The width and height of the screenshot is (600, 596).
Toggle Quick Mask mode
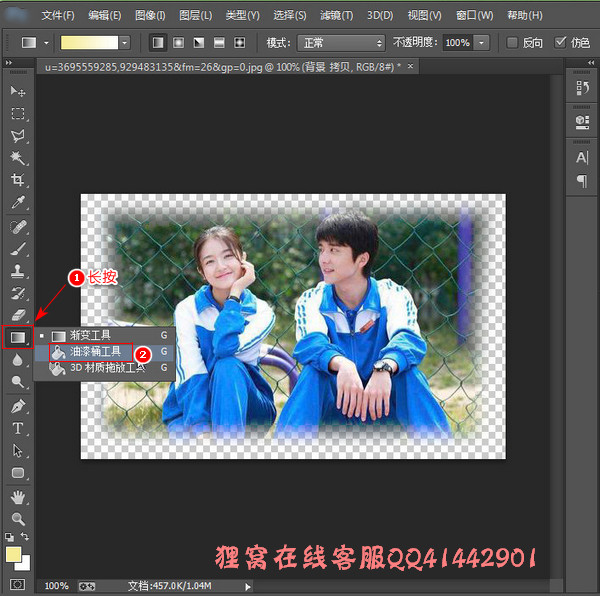coord(17,585)
